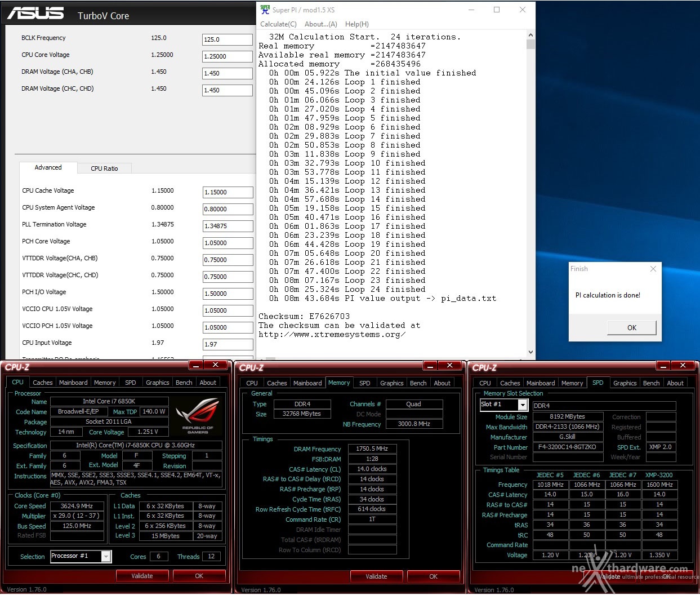This screenshot has width=700, height=595.
Task: Click the 'Loop 24 finished' output line
Action: click(347, 290)
